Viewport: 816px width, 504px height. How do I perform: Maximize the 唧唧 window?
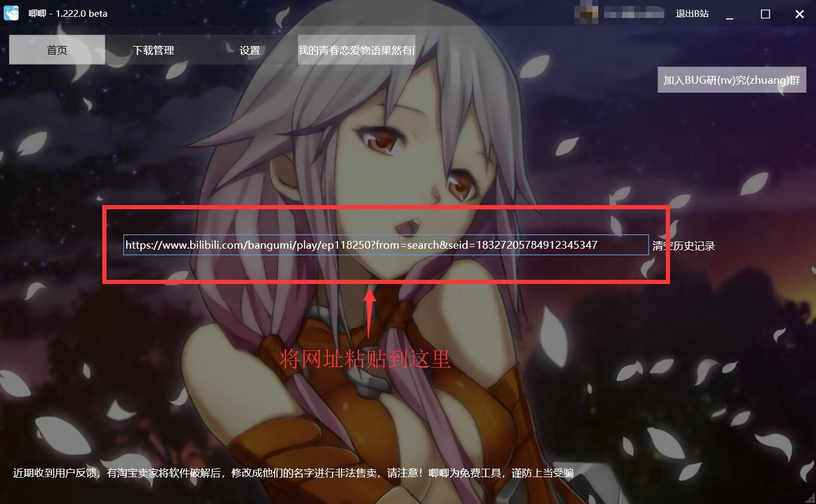coord(765,14)
